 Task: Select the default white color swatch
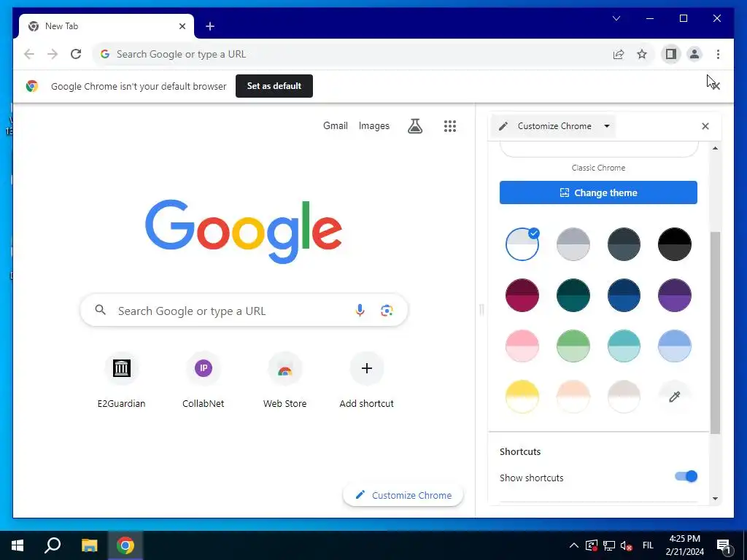[x=522, y=244]
